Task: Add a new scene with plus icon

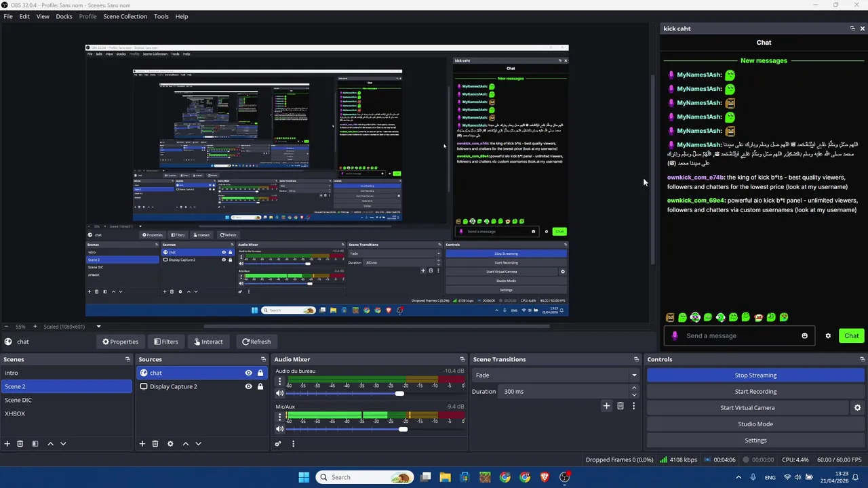Action: [x=7, y=444]
